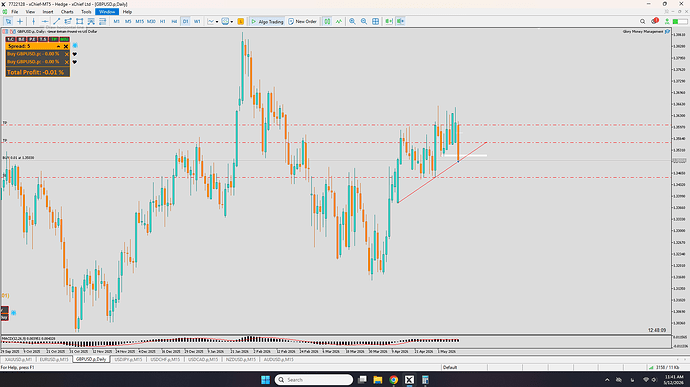
Task: Click the green account user icon
Action: click(667, 21)
